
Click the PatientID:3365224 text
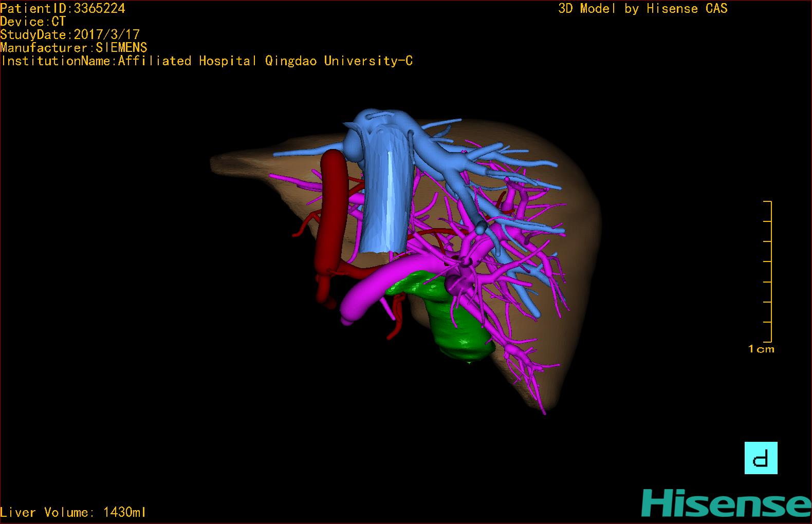tap(63, 8)
